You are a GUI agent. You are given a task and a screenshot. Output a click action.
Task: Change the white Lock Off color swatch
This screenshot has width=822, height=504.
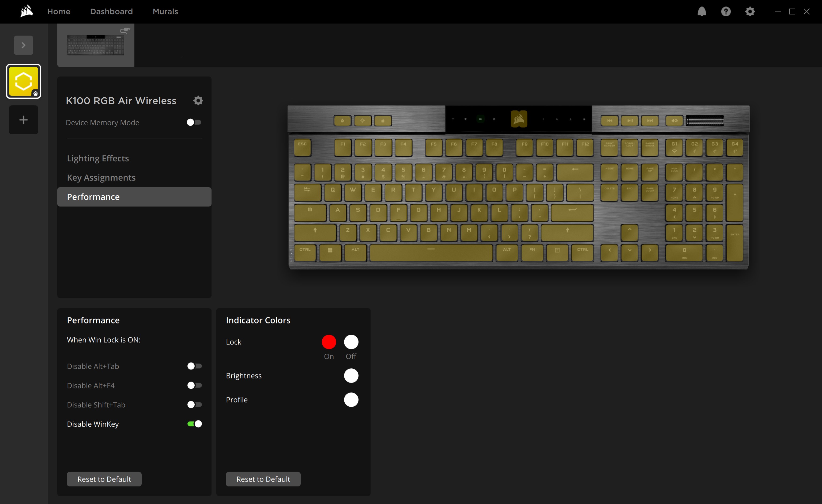click(351, 342)
